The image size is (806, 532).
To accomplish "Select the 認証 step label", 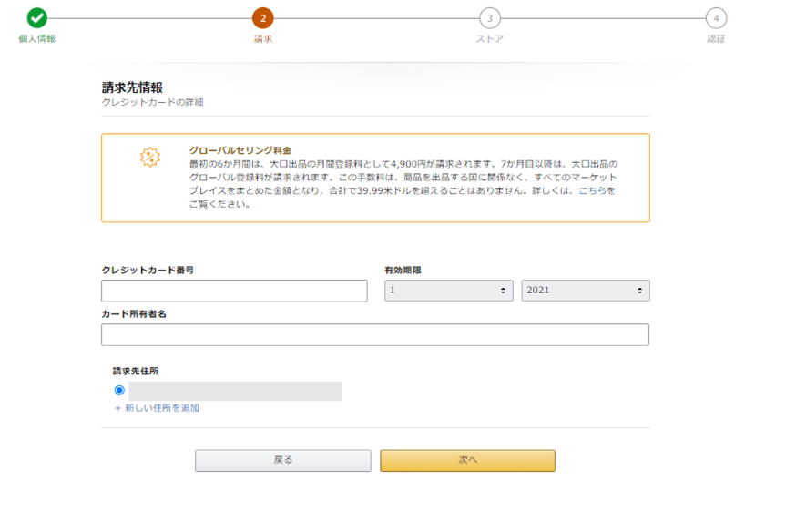I will tap(716, 39).
